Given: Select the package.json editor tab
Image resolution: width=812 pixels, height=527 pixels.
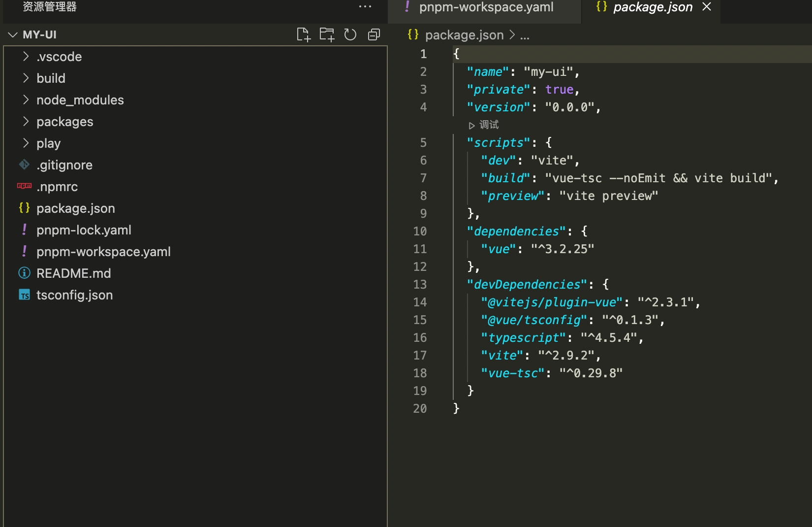Looking at the screenshot, I should tap(645, 7).
